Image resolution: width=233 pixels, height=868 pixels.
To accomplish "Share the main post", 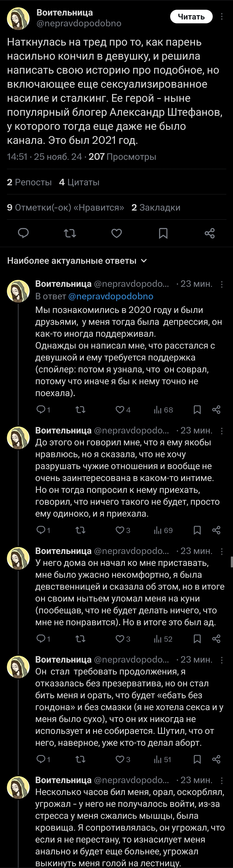I will pyautogui.click(x=209, y=233).
